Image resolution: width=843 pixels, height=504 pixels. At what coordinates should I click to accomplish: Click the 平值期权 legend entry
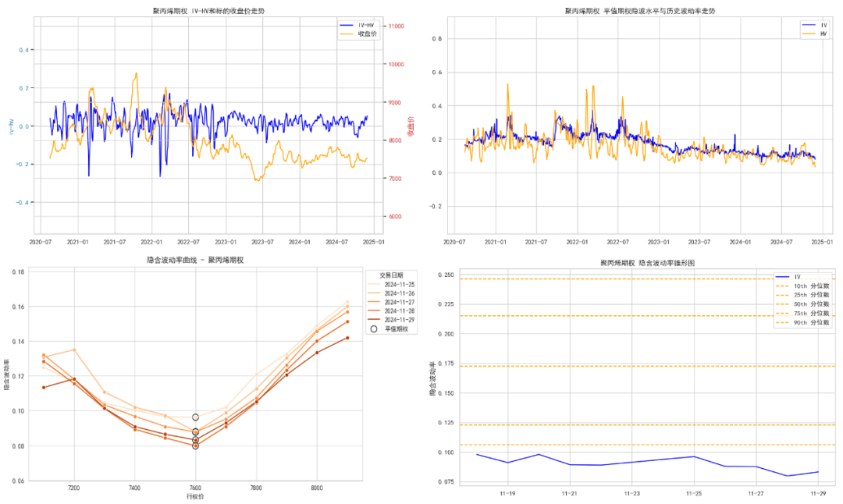point(389,328)
